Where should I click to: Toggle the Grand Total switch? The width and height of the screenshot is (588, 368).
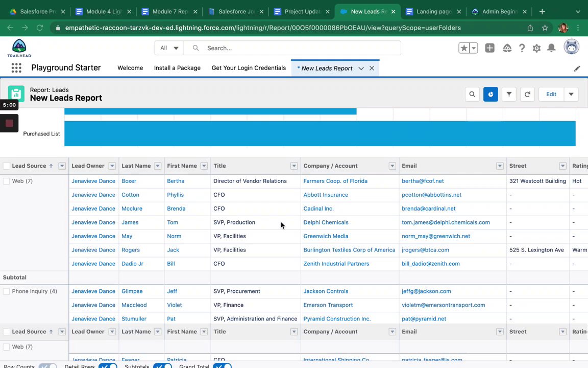coord(223,366)
